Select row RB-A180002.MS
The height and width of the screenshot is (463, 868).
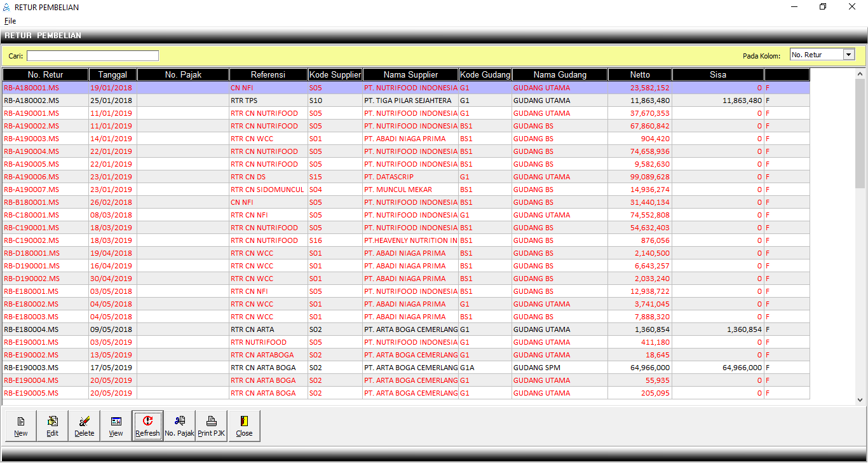click(32, 100)
